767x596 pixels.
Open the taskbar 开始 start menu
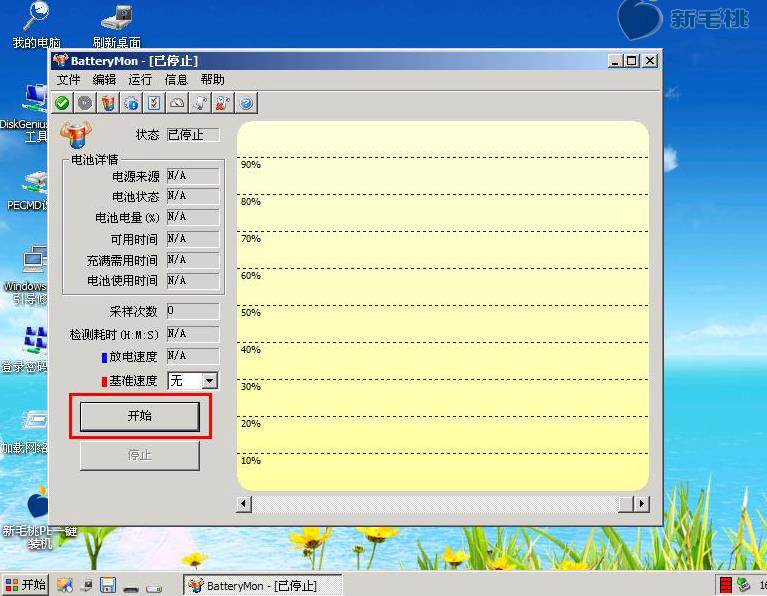pyautogui.click(x=25, y=585)
